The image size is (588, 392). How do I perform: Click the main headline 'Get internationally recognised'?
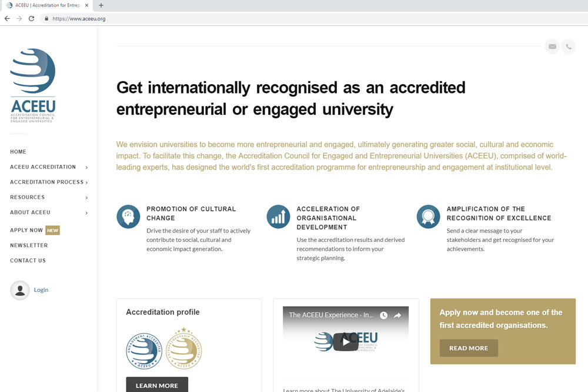290,98
